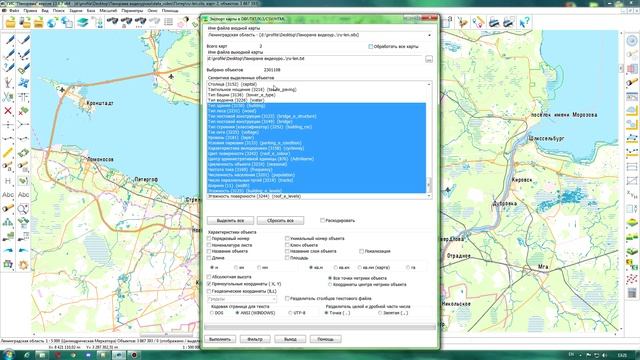This screenshot has height=360, width=640.
Task: Click the semantics list scrollbar thumb
Action: (429, 185)
